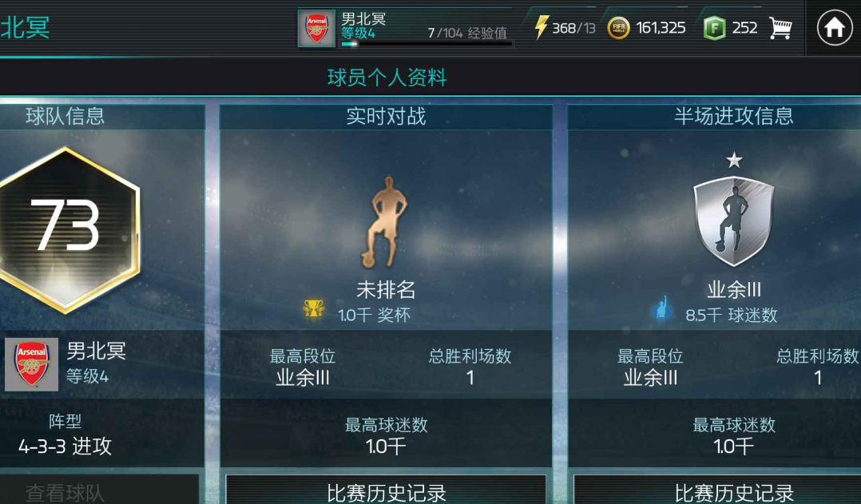Tap the 73 overall rating hexagon

coord(67,231)
